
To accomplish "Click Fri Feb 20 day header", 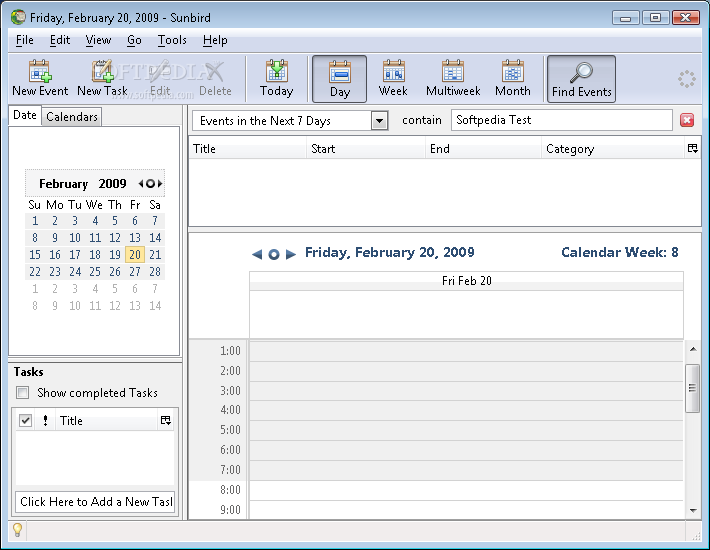I will coord(466,281).
